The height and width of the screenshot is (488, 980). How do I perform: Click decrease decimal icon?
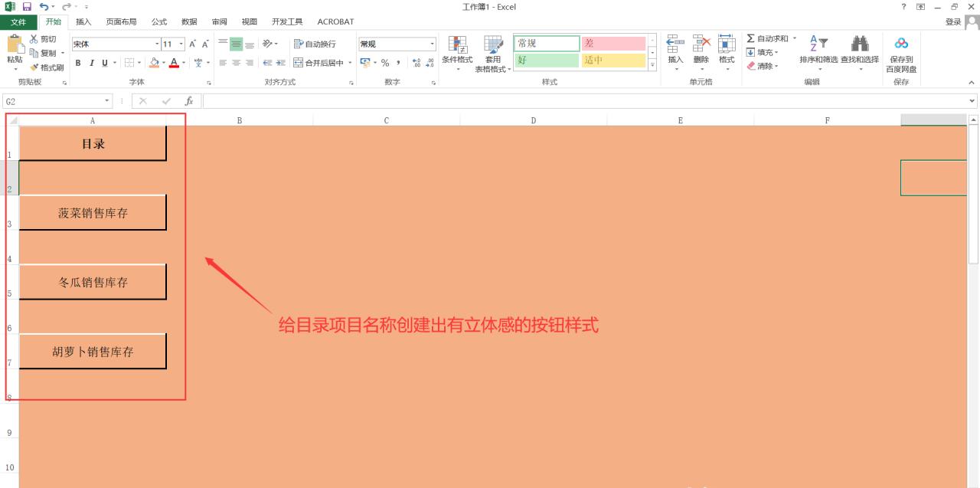point(430,63)
